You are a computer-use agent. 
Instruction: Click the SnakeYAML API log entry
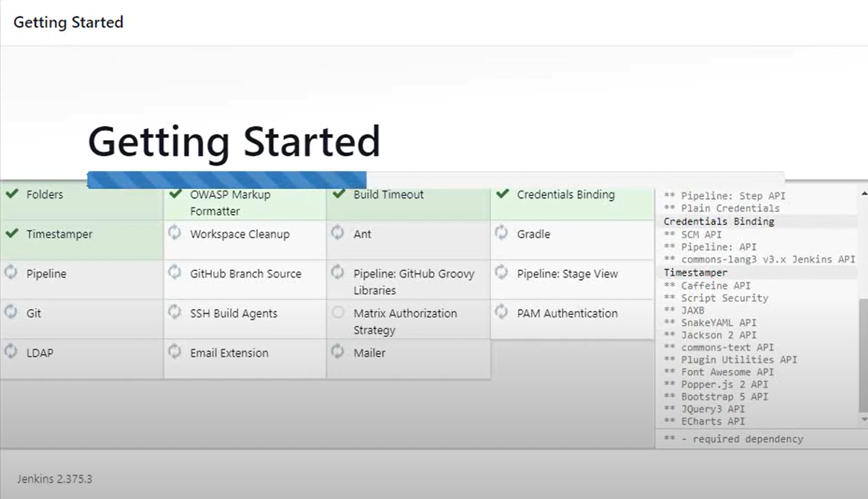tap(710, 322)
